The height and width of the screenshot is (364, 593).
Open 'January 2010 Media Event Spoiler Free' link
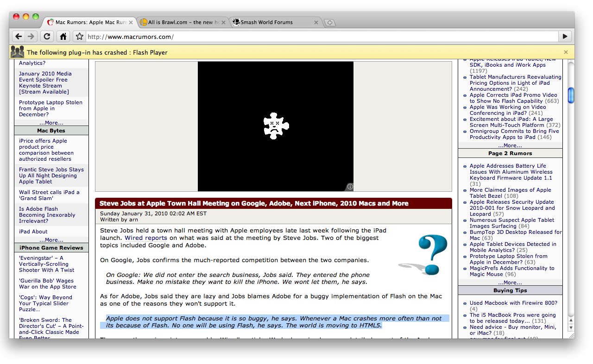[x=45, y=82]
